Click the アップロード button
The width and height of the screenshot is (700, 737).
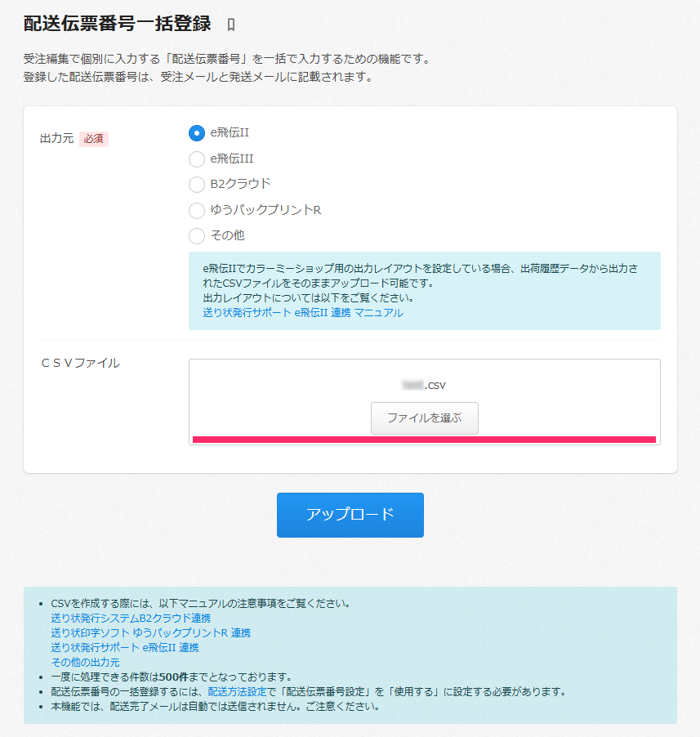click(350, 515)
